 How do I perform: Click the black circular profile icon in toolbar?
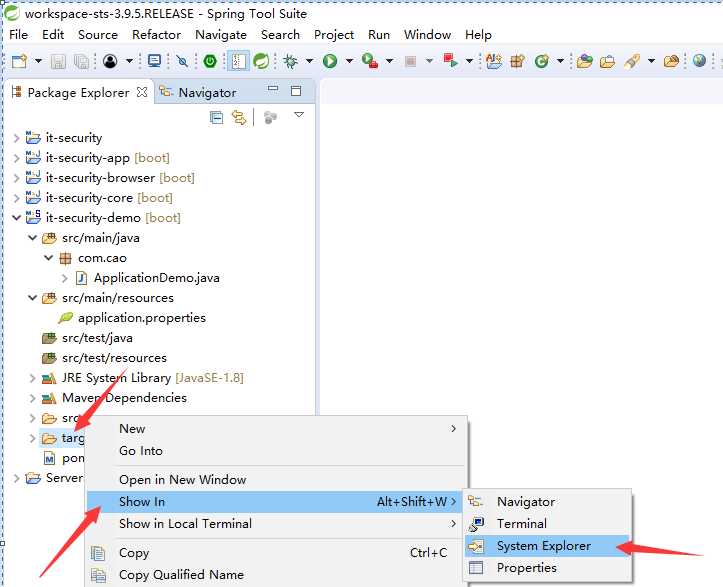point(110,61)
